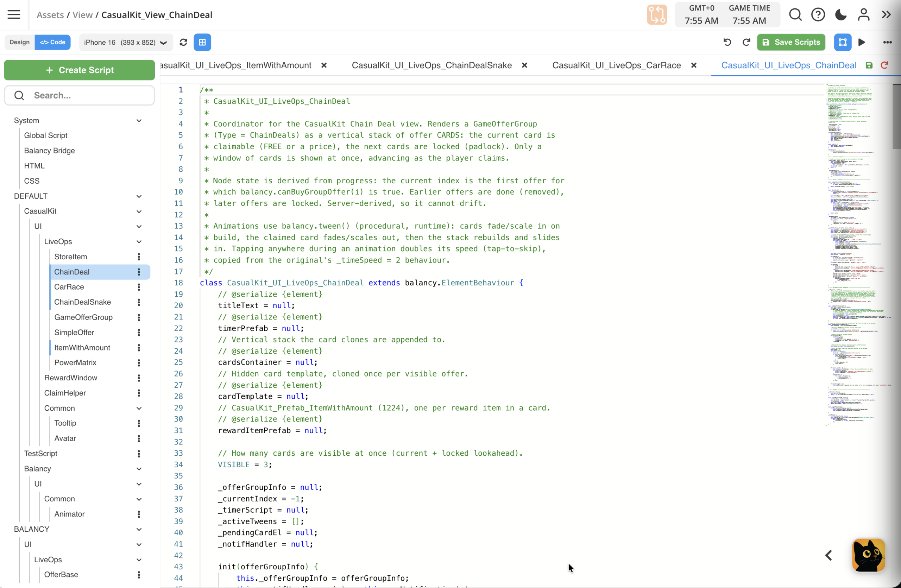The image size is (901, 588).
Task: Open ChainDealSnake options kebab menu
Action: (x=139, y=302)
